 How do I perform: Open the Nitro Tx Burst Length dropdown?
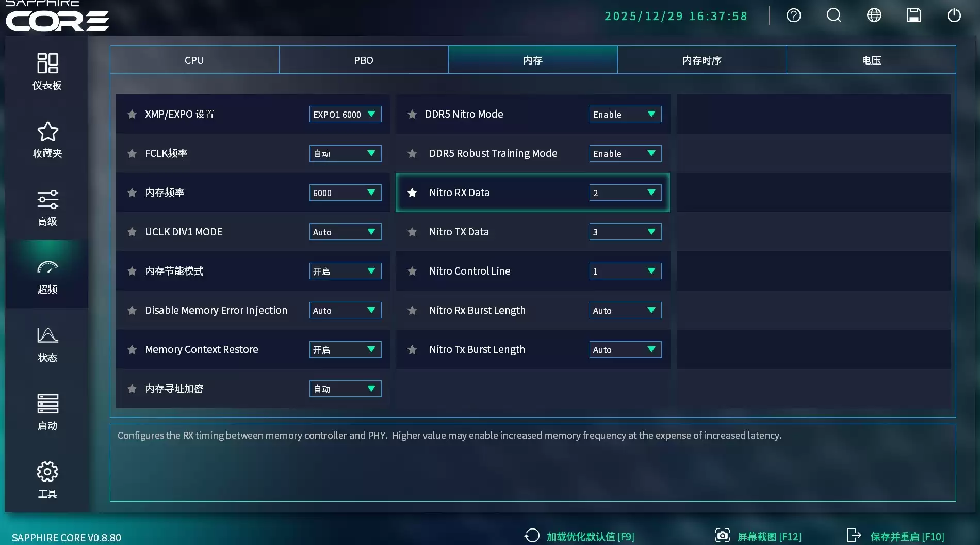tap(625, 349)
